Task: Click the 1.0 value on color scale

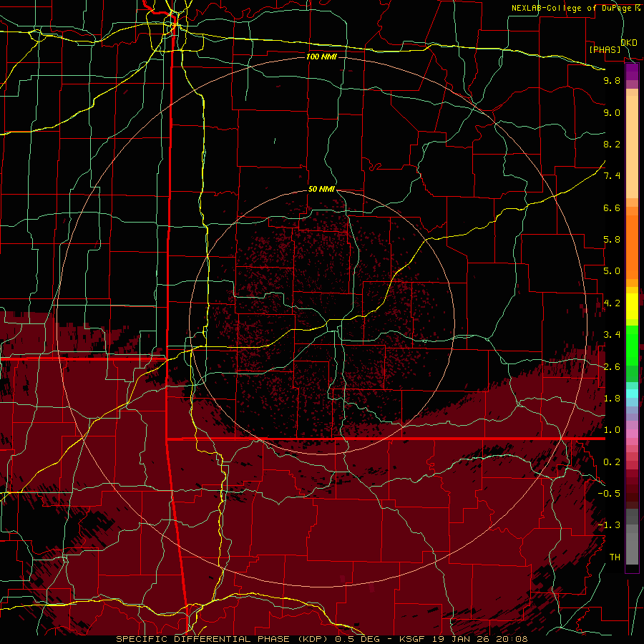Action: (x=612, y=430)
